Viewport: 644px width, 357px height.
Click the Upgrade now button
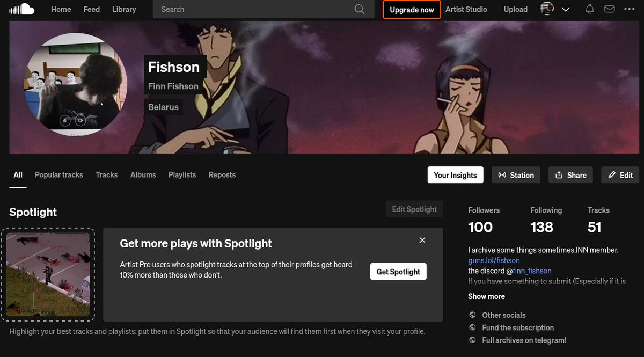(412, 10)
